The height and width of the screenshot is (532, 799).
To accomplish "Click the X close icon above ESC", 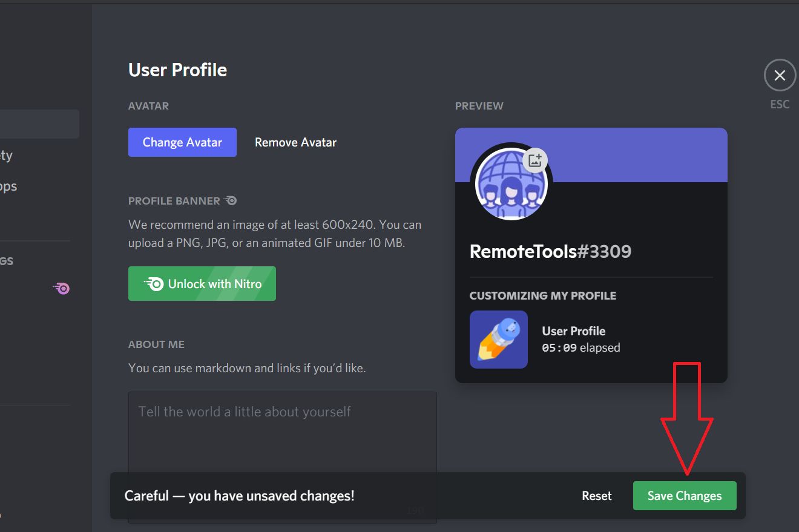I will click(779, 75).
